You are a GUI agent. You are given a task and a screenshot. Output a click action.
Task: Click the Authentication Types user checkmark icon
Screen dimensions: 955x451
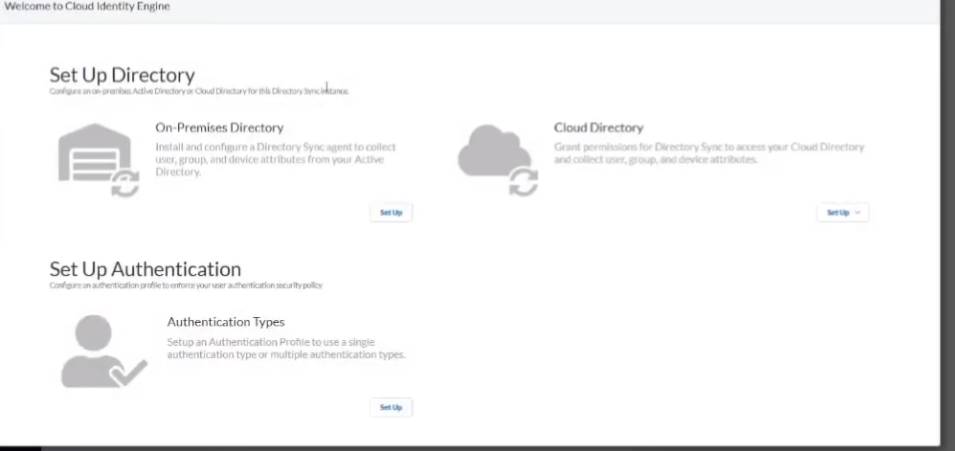tap(104, 351)
